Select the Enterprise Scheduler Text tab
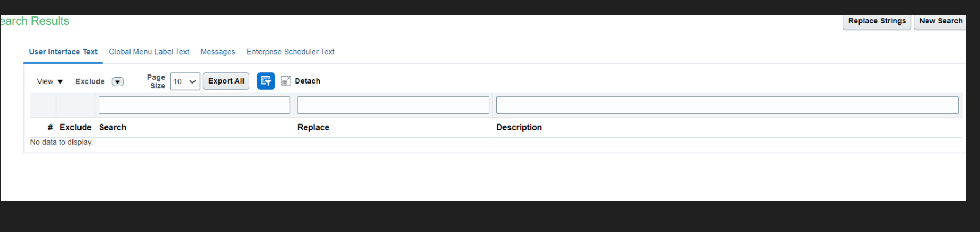The image size is (980, 232). coord(290,52)
